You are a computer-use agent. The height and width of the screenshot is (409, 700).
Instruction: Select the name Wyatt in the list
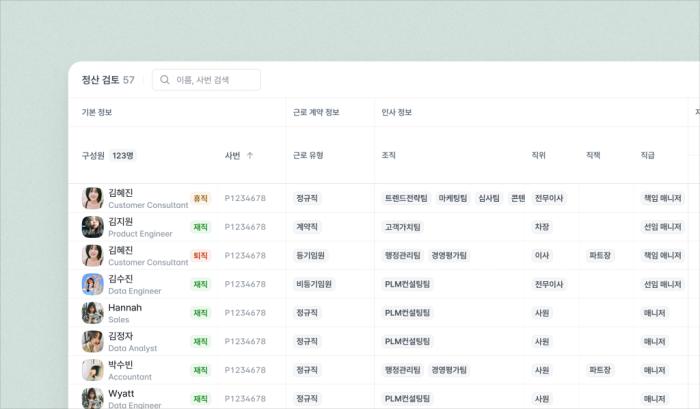pos(121,393)
